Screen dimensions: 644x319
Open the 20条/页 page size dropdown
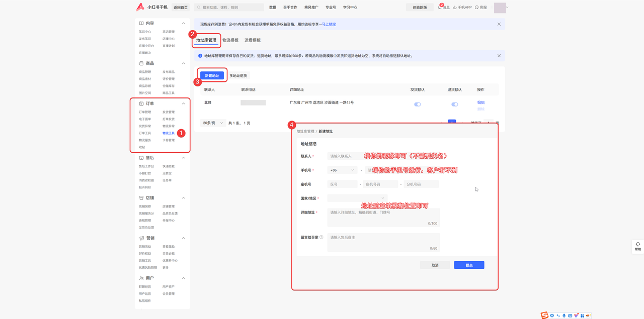click(212, 123)
